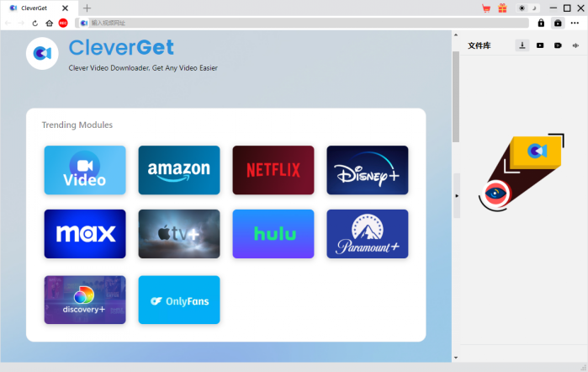This screenshot has height=372, width=588.
Task: Show the downloaded videos tab
Action: (540, 45)
